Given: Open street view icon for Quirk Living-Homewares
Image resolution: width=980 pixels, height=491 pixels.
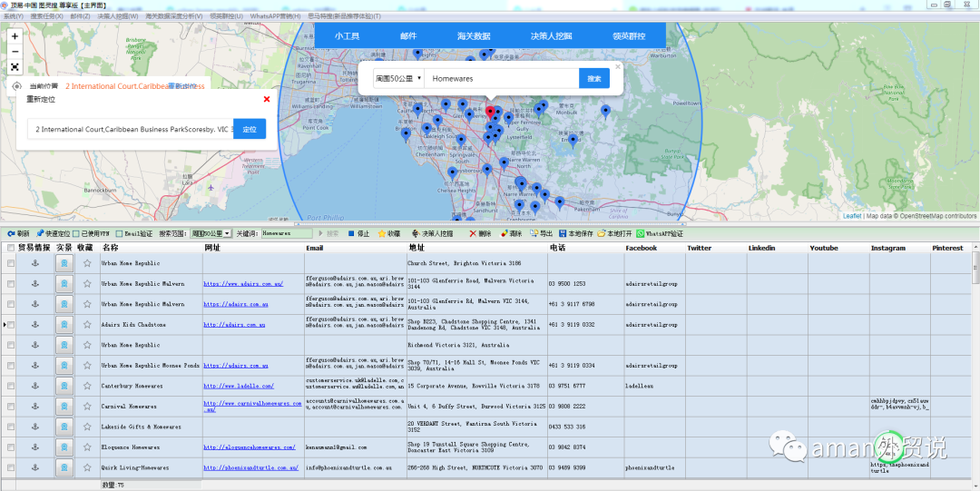Looking at the screenshot, I should pos(64,467).
